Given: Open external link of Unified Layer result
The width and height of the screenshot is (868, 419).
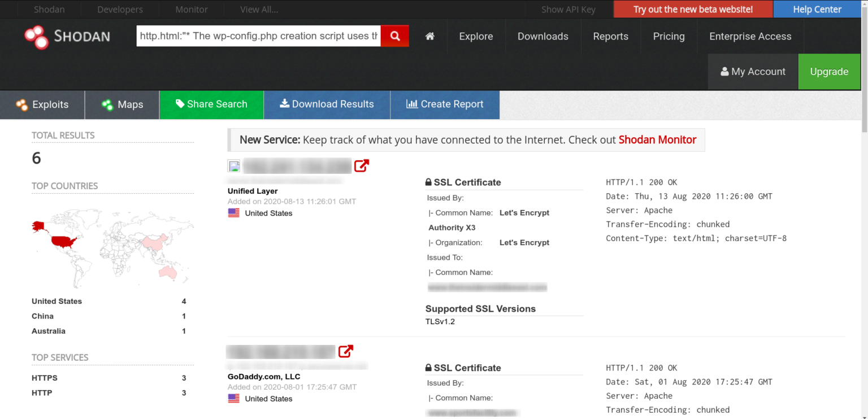Looking at the screenshot, I should pyautogui.click(x=362, y=166).
